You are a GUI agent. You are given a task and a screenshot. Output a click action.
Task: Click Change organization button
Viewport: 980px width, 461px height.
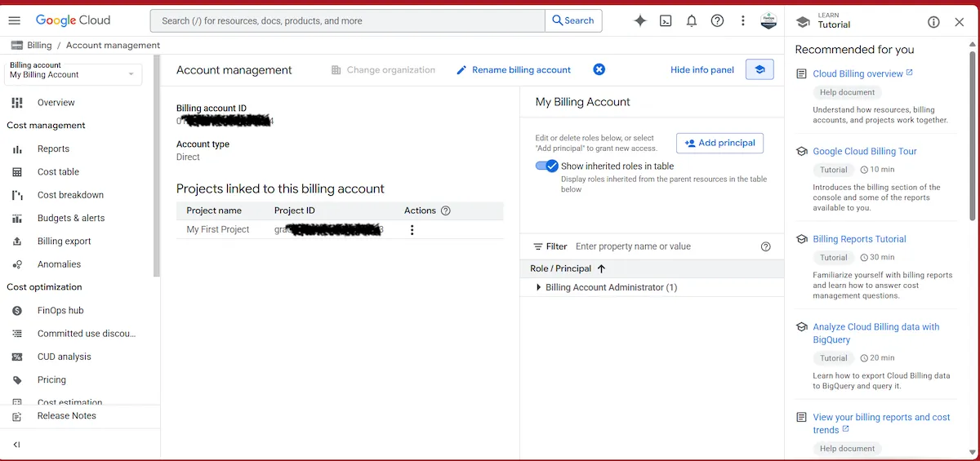(x=383, y=69)
